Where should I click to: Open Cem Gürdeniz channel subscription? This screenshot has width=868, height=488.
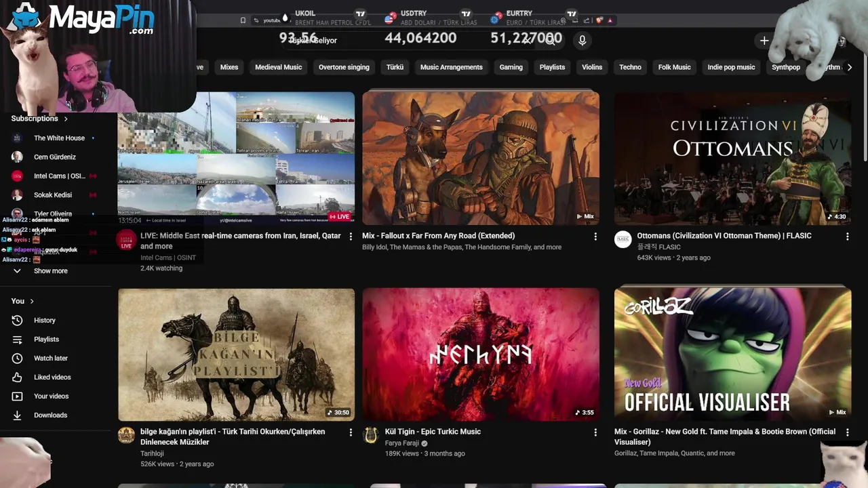tap(54, 157)
